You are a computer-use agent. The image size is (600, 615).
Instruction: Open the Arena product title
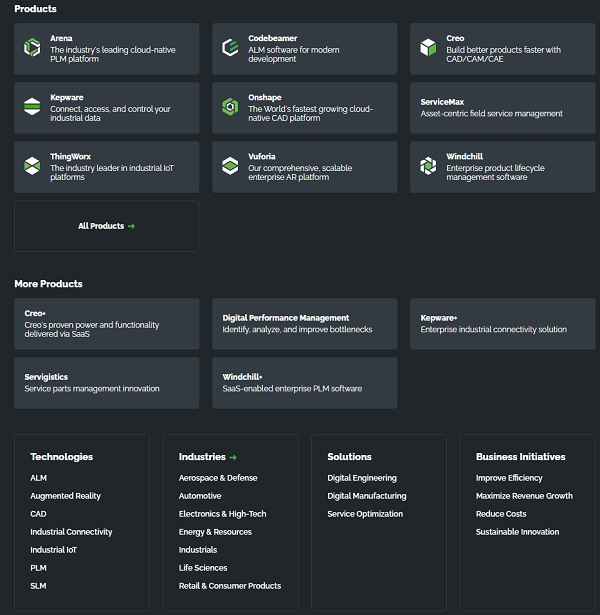(x=61, y=38)
